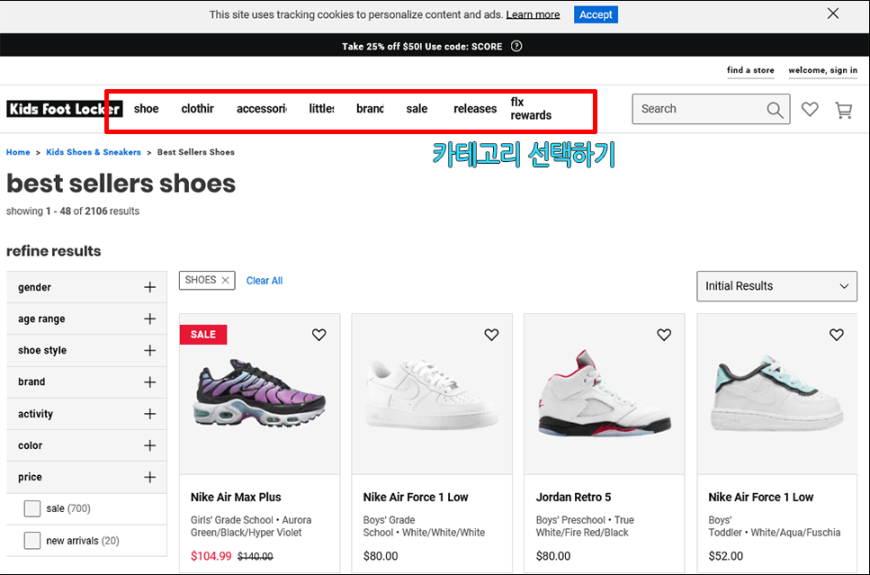Open the accessories navigation menu
This screenshot has width=870, height=575.
(x=261, y=109)
